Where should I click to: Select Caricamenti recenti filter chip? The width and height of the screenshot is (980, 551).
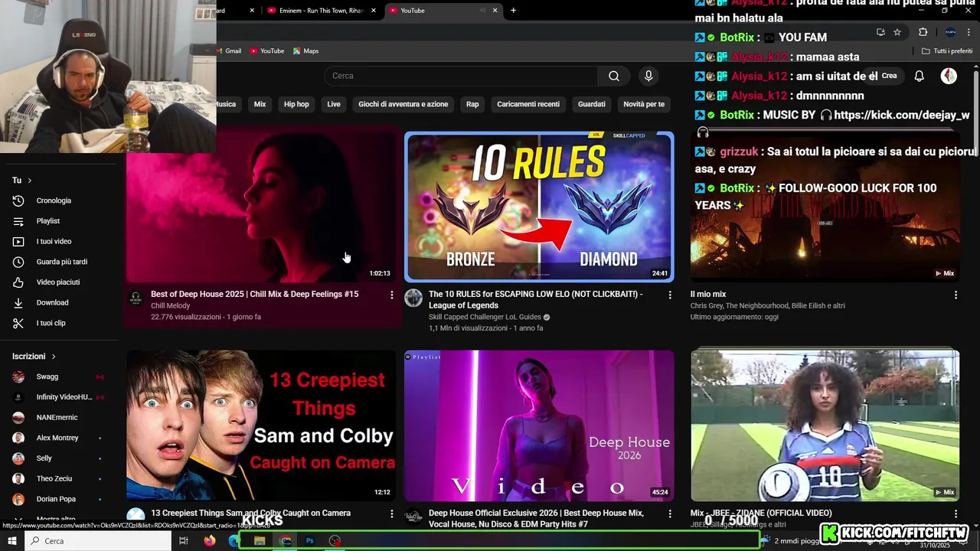pos(528,104)
